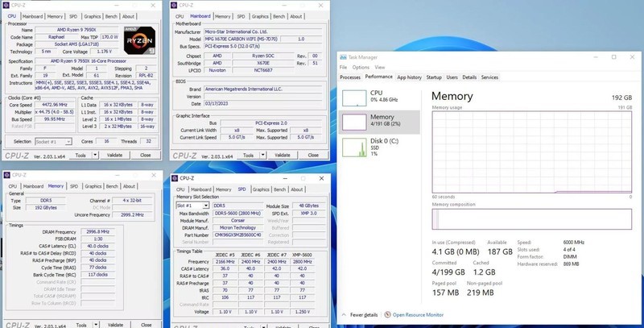Click Multiplier value x 44.75
The image size is (644, 328).
pyautogui.click(x=54, y=112)
